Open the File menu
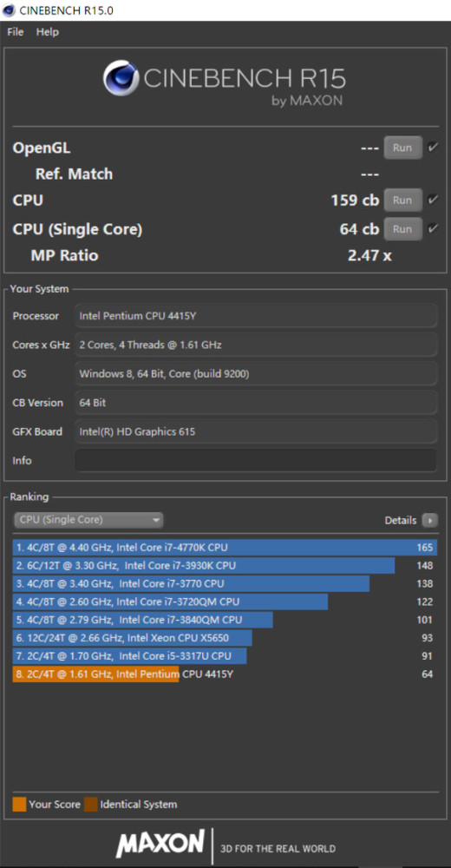Screen dimensions: 451x868 pos(16,32)
